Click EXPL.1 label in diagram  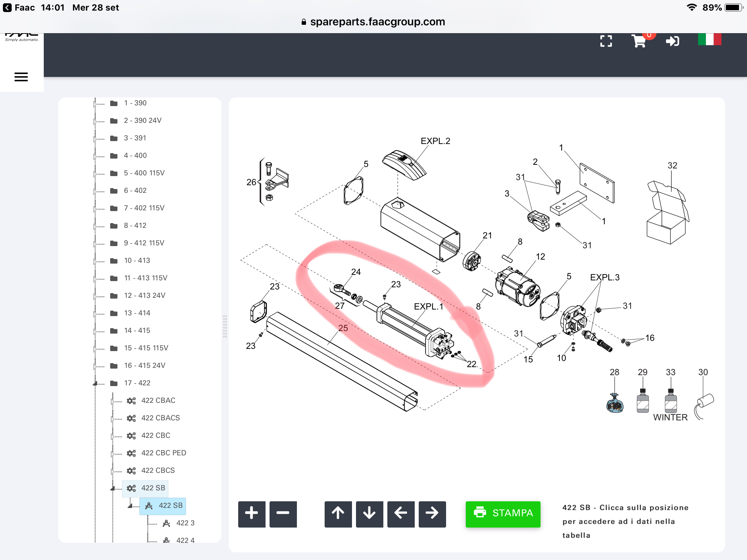pos(428,307)
